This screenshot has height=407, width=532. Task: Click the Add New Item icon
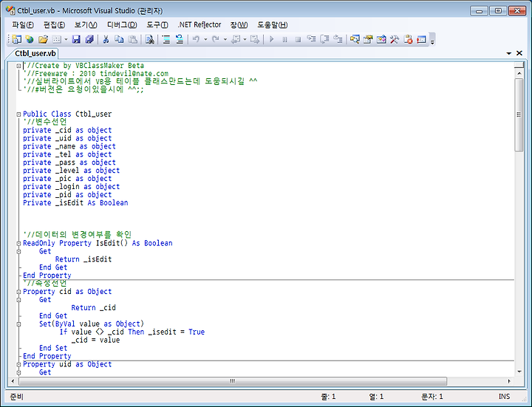57,39
